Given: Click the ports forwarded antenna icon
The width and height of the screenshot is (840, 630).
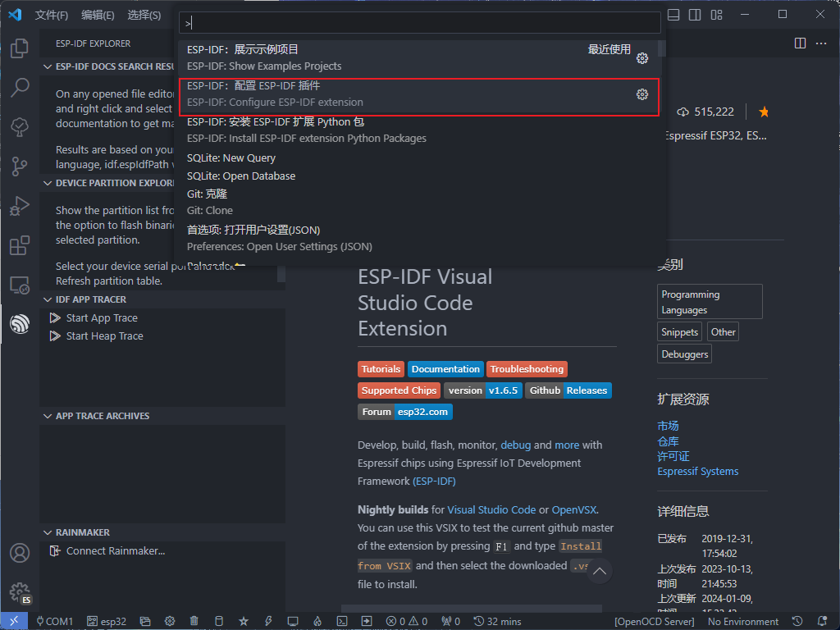Looking at the screenshot, I should 450,622.
